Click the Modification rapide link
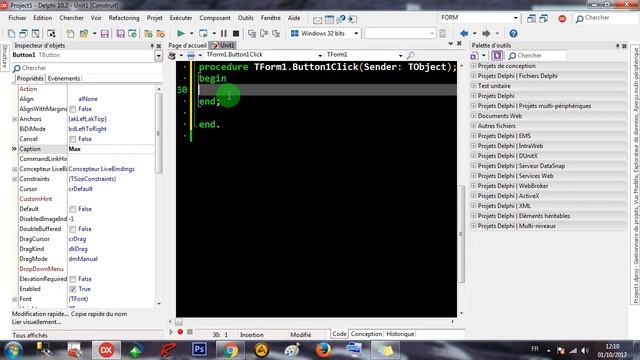 [x=40, y=314]
